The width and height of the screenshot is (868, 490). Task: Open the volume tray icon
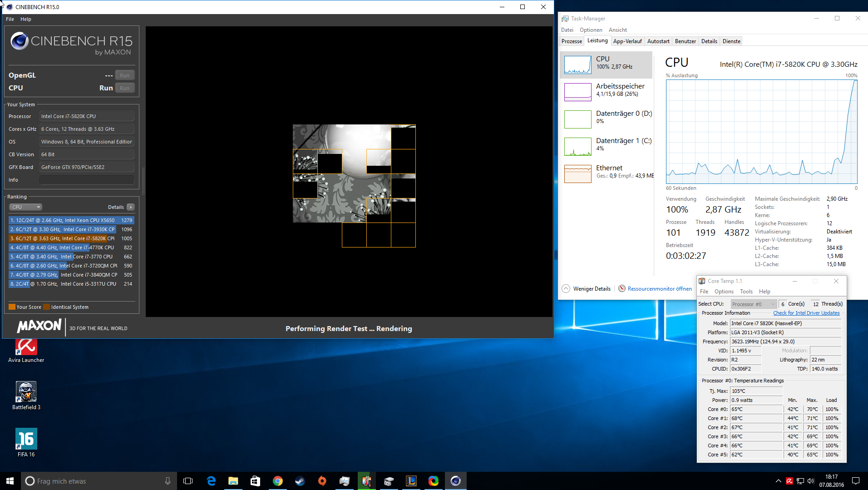(811, 481)
